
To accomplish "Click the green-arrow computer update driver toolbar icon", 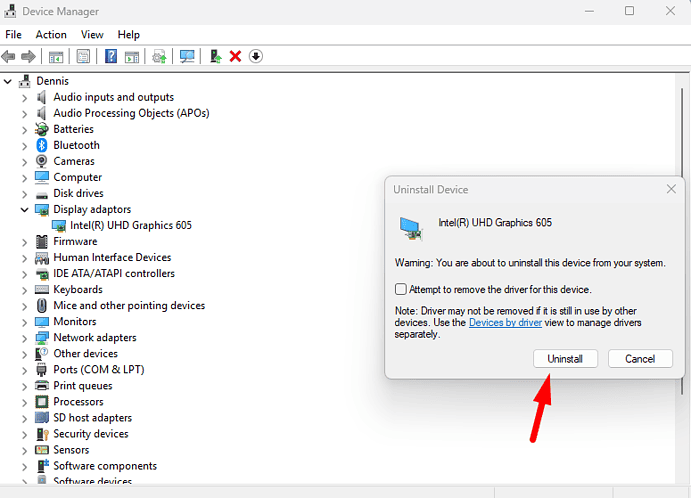I will 215,57.
